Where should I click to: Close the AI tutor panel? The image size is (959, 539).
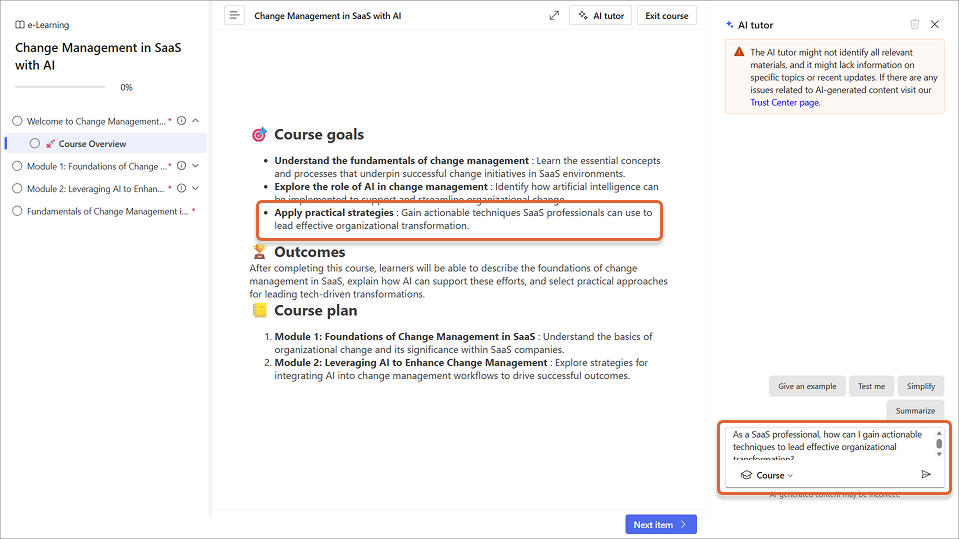(935, 24)
